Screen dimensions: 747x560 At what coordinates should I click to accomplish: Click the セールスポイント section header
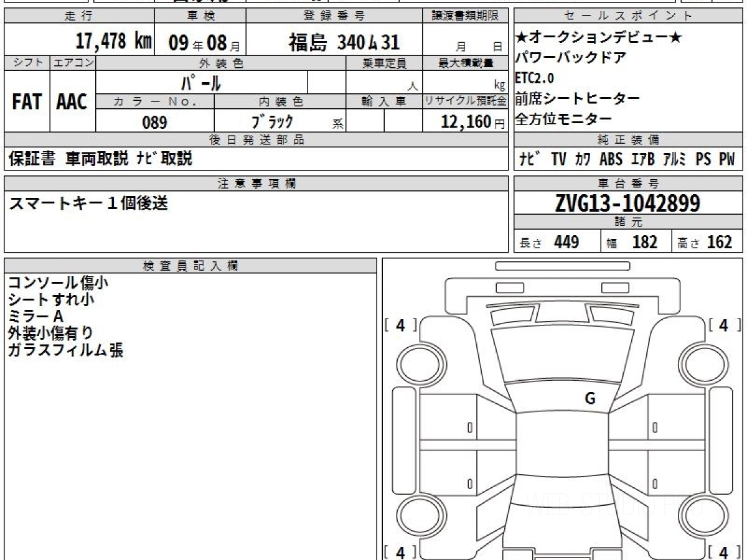click(x=628, y=16)
